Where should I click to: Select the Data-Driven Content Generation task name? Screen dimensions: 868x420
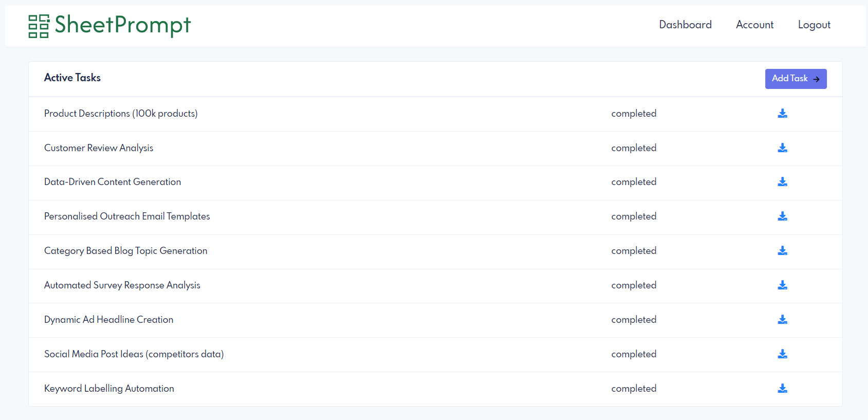click(x=113, y=182)
